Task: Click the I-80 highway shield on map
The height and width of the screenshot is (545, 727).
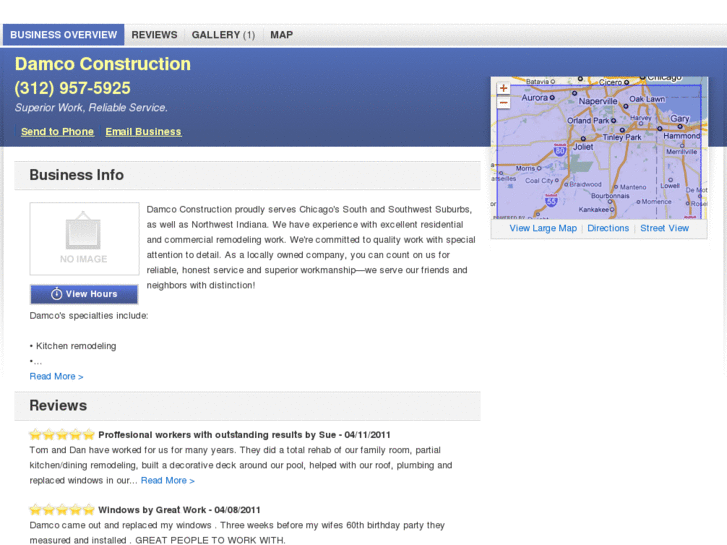Action: click(560, 150)
